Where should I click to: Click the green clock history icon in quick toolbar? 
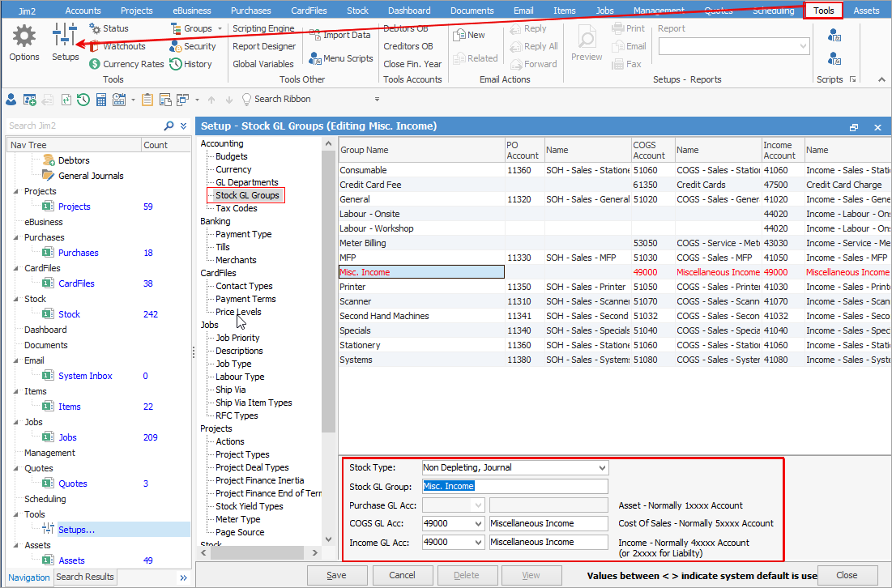pos(83,100)
